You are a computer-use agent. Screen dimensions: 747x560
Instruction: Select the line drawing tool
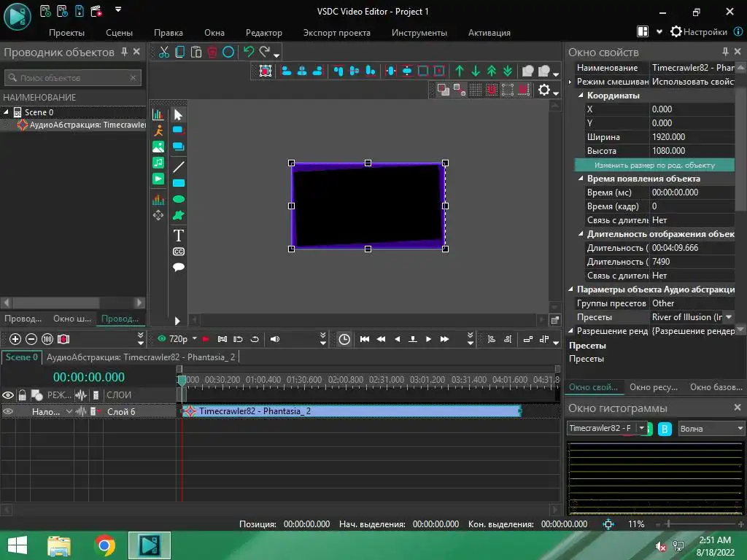178,167
